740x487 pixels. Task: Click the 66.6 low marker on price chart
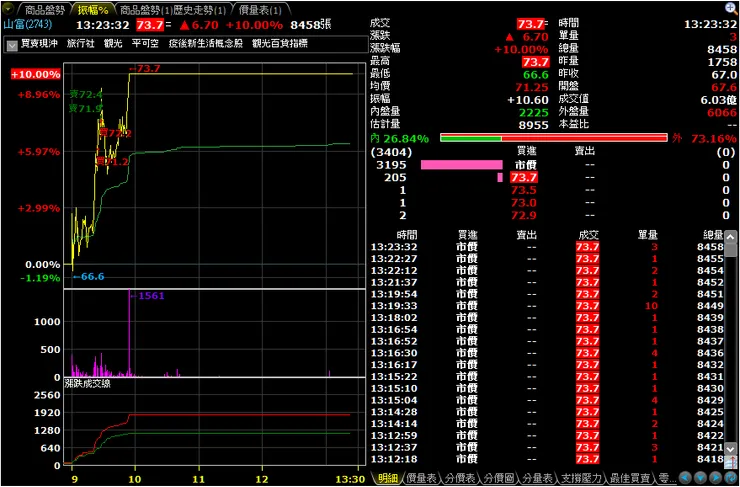[89, 277]
